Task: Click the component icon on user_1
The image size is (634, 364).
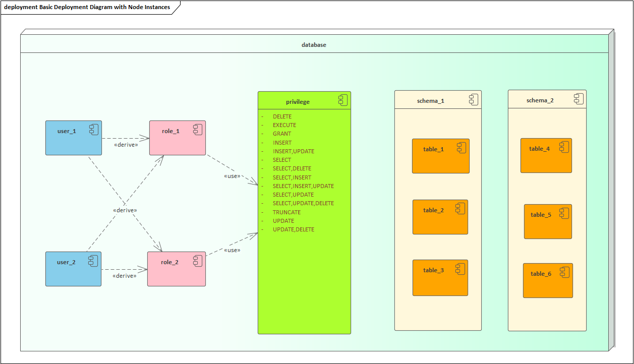Action: [x=94, y=130]
